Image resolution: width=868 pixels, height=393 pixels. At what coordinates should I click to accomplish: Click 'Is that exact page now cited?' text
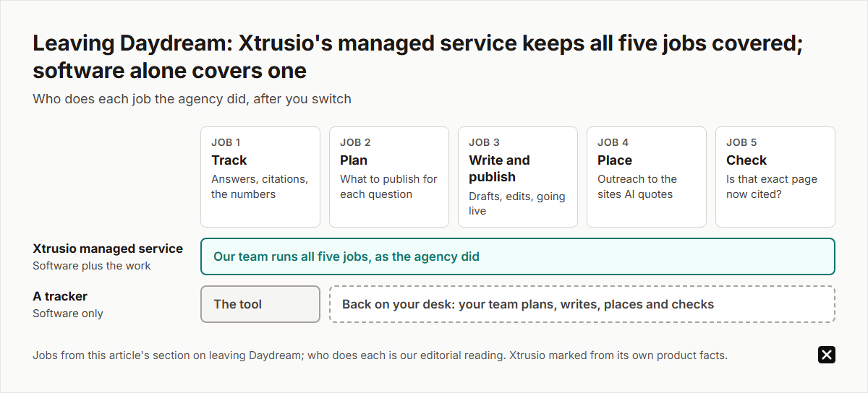coord(772,186)
